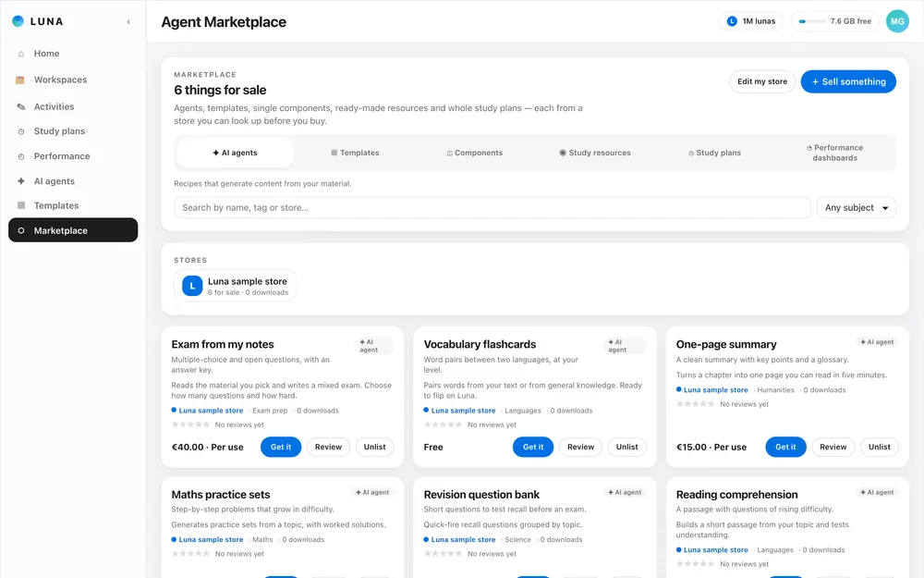This screenshot has width=924, height=578.
Task: Click Review for Exam from my notes
Action: pos(328,447)
